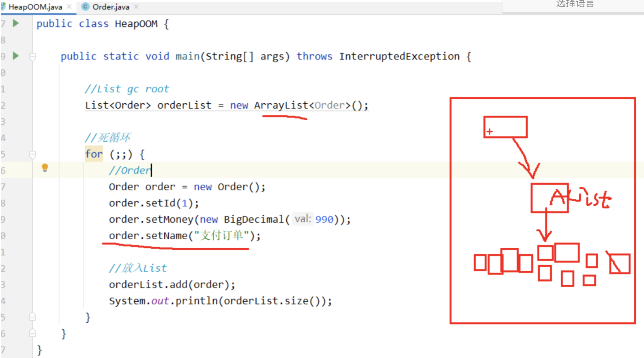The image size is (644, 358).
Task: Click the 'BigDecimal' class name
Action: 254,219
